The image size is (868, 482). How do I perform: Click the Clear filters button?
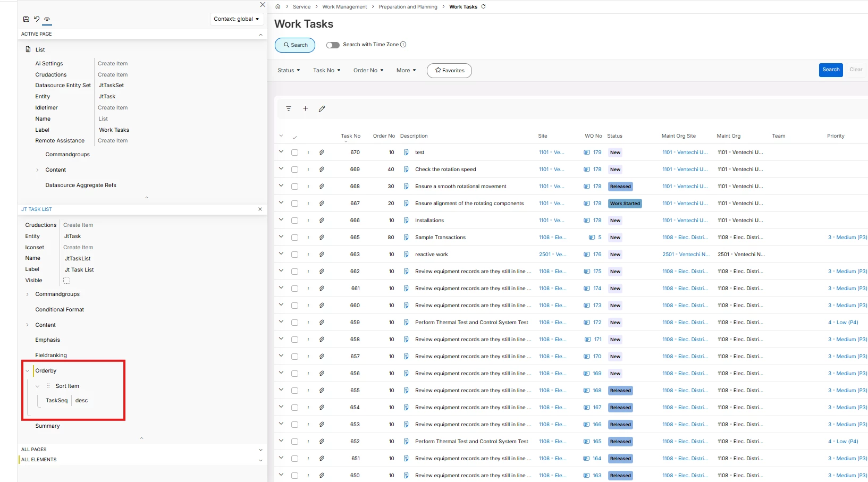856,70
